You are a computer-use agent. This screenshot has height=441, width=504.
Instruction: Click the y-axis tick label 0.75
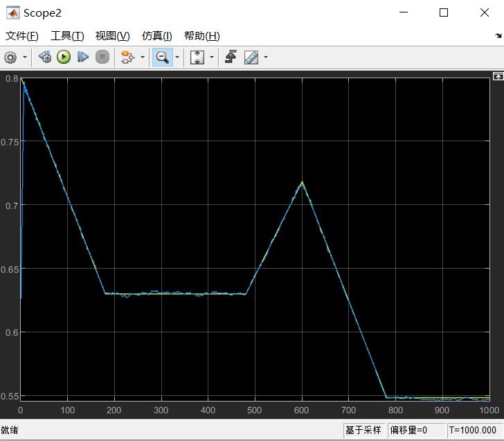pyautogui.click(x=10, y=142)
